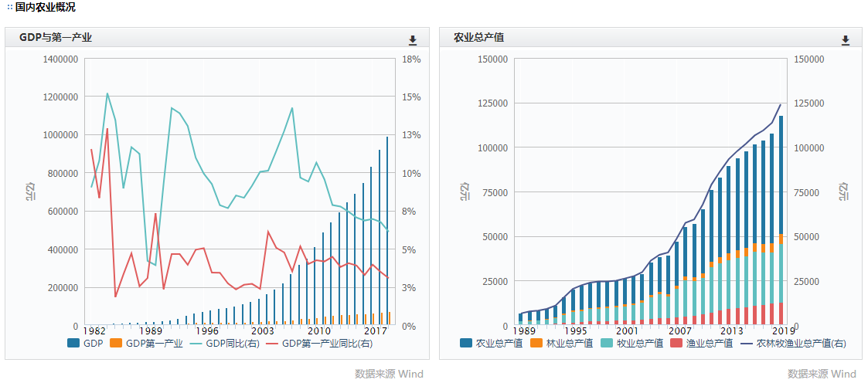Click the 2010 x-axis label in GDP chart
Viewport: 868px width, 383px height.
[318, 331]
